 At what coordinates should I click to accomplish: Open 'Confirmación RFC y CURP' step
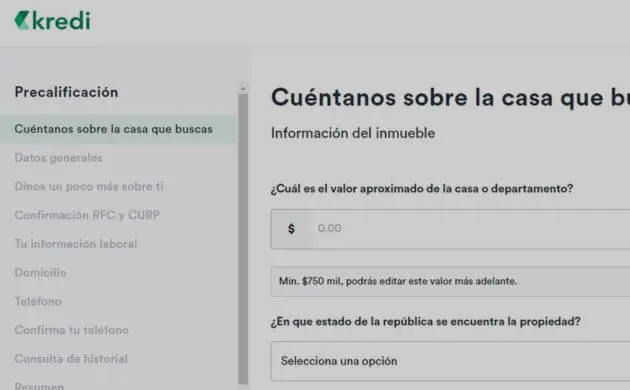coord(87,215)
